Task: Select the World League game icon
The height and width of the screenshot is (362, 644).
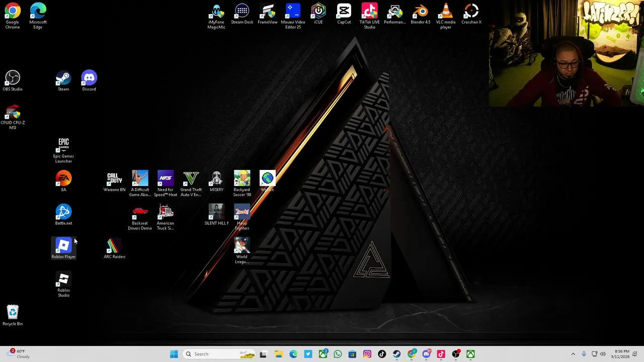Action: (242, 250)
